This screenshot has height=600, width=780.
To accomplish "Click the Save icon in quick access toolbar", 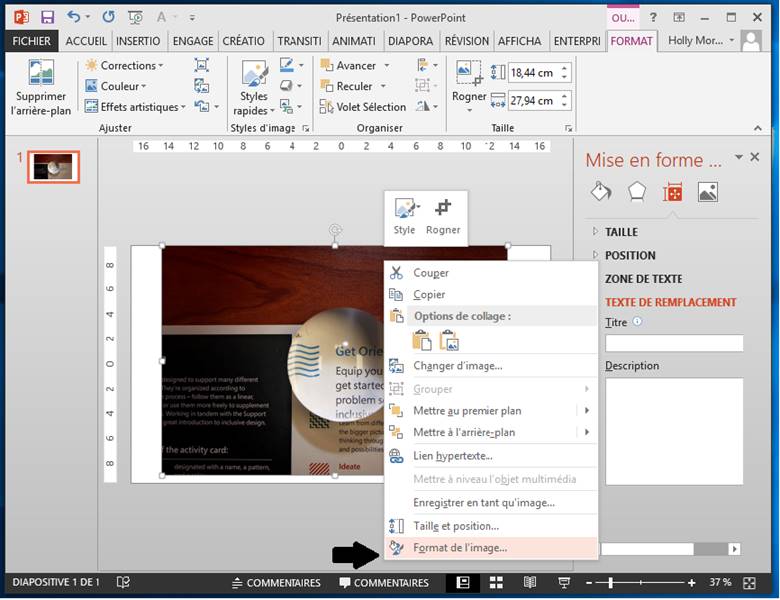I will point(48,17).
